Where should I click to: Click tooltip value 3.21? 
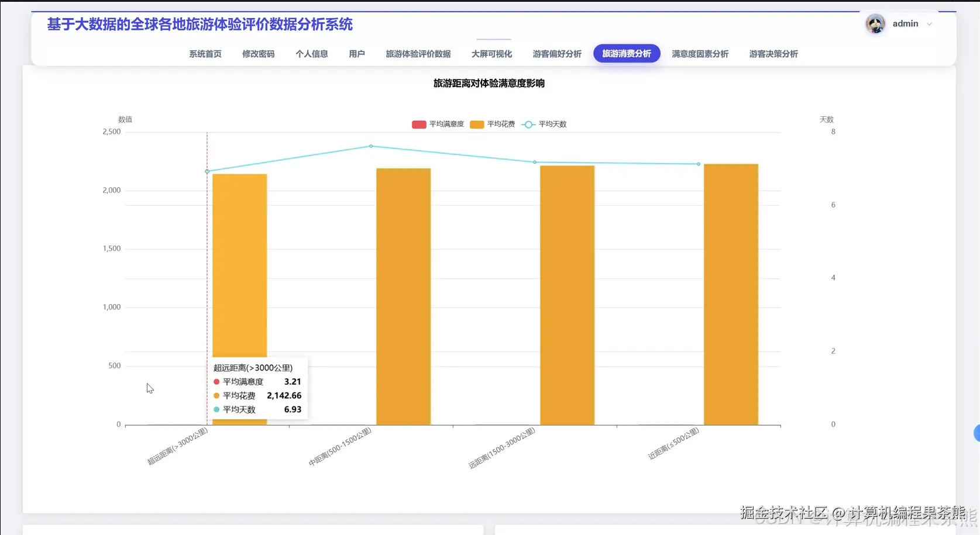pos(293,382)
